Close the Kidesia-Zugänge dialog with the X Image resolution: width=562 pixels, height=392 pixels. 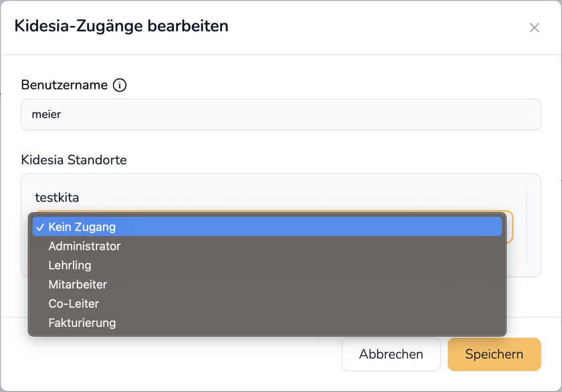click(x=534, y=27)
